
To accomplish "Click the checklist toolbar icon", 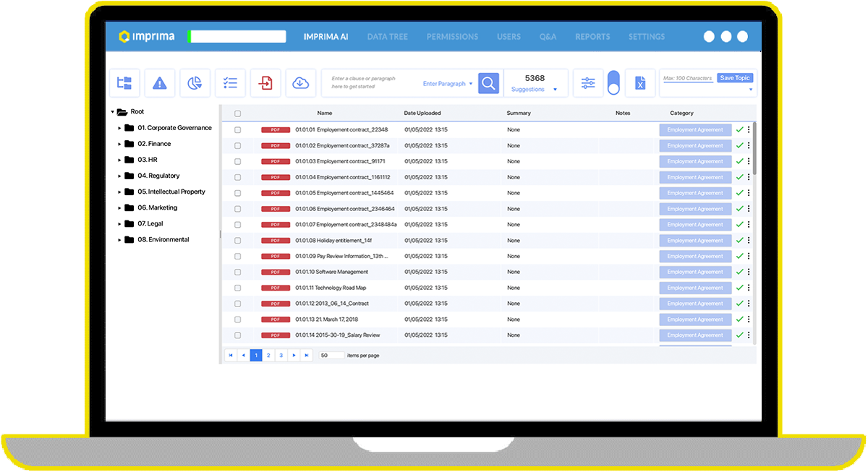I will 230,83.
